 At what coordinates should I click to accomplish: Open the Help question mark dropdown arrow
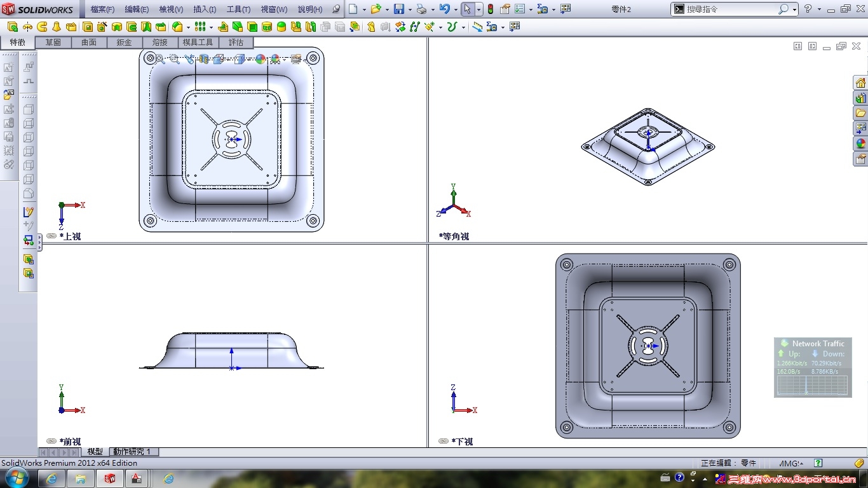[x=819, y=10]
